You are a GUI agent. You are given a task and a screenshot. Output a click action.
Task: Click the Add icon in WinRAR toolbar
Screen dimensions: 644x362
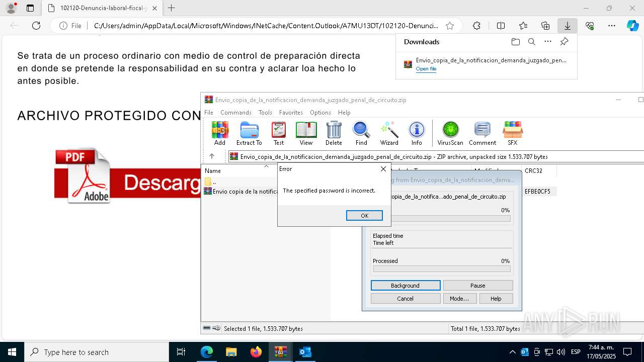click(220, 133)
